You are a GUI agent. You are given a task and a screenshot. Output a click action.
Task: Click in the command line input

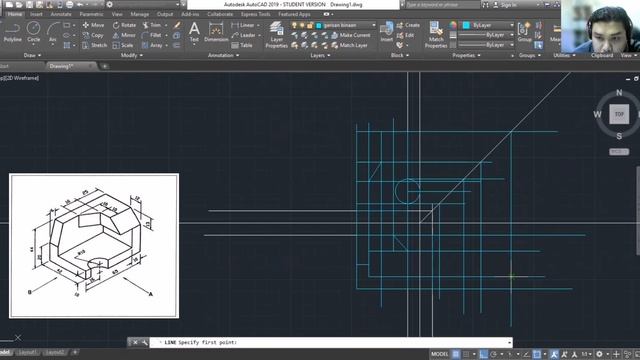click(x=330, y=342)
